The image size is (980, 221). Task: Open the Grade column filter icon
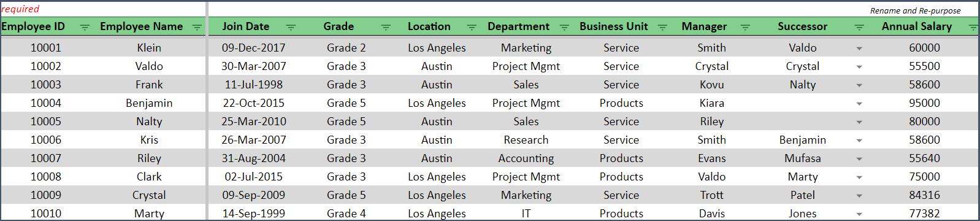pyautogui.click(x=386, y=27)
